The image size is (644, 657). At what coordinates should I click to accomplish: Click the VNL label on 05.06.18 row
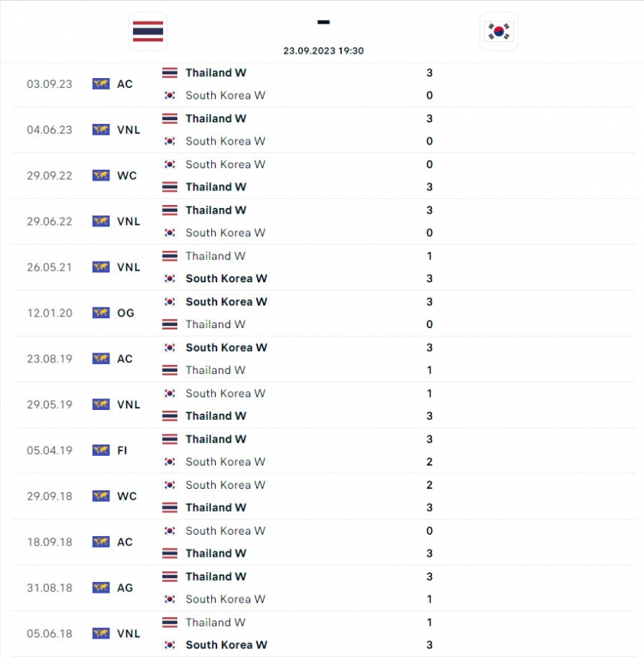click(x=128, y=633)
